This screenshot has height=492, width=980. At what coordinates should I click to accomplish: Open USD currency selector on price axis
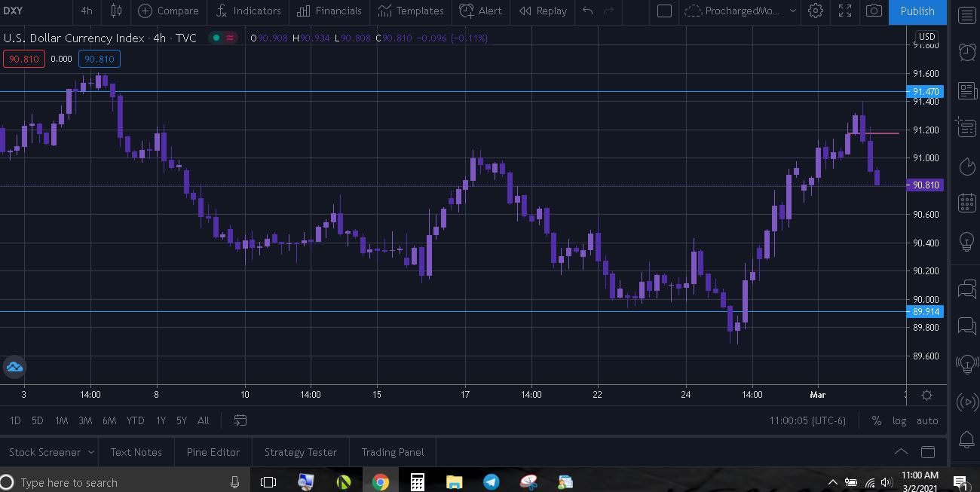click(926, 36)
